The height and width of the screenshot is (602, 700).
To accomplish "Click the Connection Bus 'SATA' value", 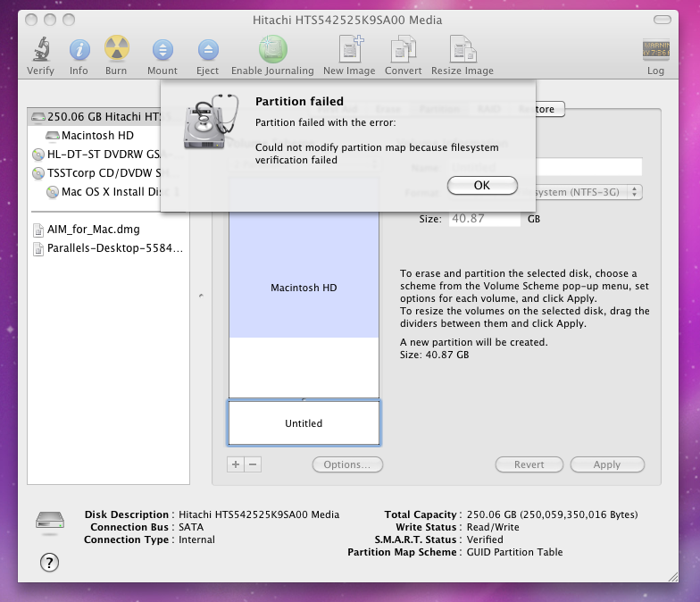I will coord(191,527).
